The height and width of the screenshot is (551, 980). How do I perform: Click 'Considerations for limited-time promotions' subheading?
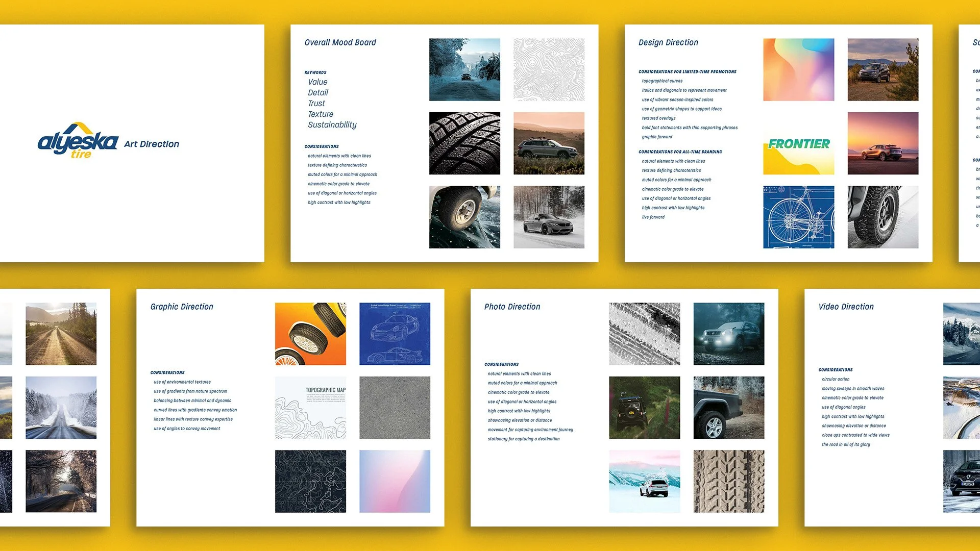pos(688,72)
